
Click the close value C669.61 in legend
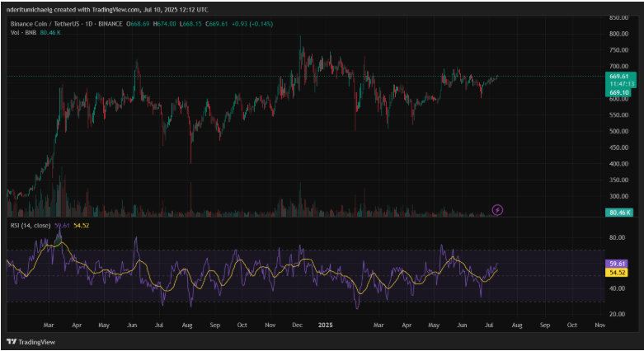coord(216,24)
